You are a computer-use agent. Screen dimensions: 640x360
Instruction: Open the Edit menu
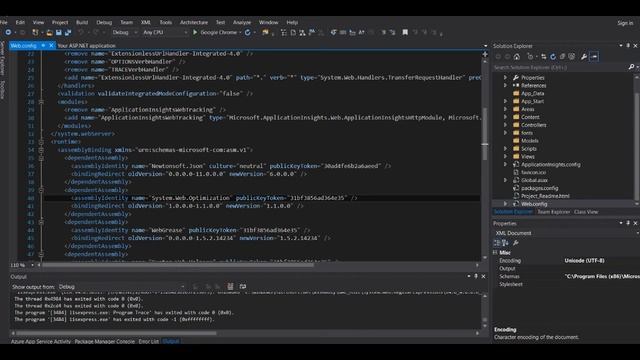pyautogui.click(x=20, y=22)
